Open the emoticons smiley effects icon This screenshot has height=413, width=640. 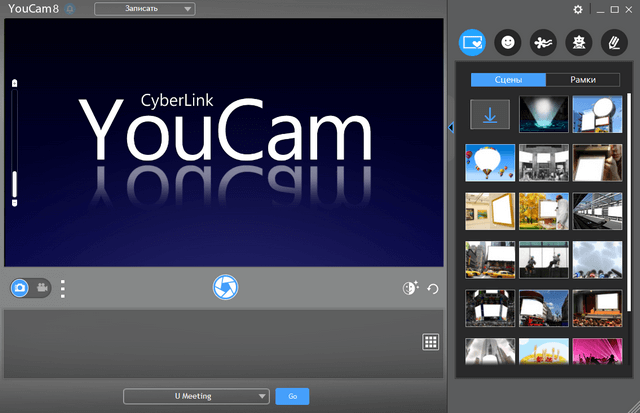[x=508, y=42]
